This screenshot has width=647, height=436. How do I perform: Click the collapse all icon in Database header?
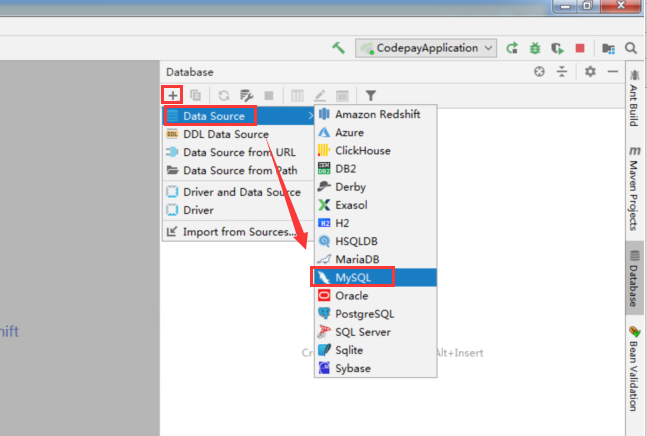pyautogui.click(x=562, y=72)
